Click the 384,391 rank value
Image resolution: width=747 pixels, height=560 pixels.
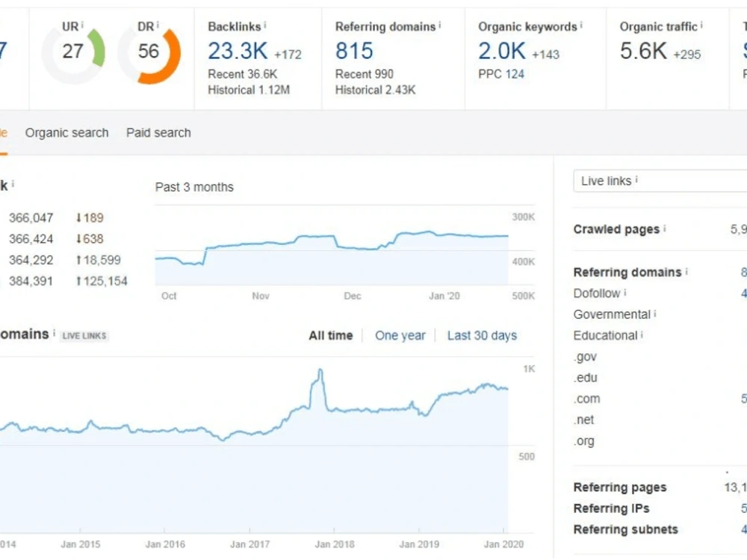(x=31, y=281)
